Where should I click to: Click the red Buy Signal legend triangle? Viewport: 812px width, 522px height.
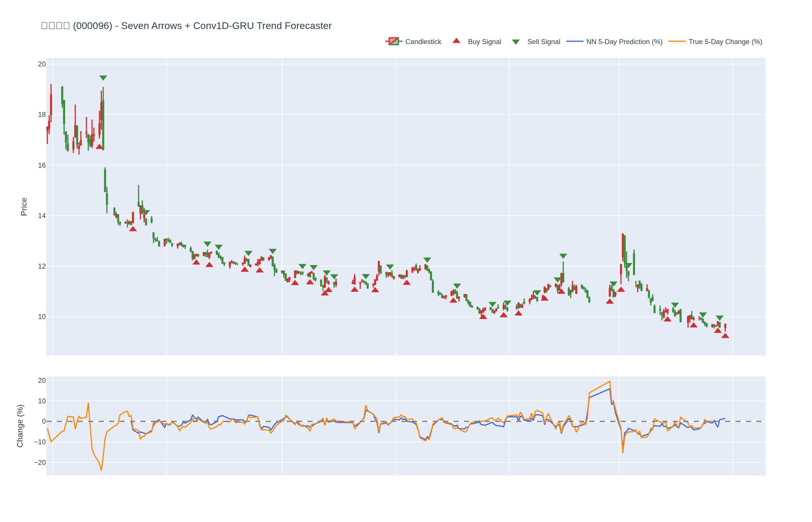pyautogui.click(x=456, y=41)
